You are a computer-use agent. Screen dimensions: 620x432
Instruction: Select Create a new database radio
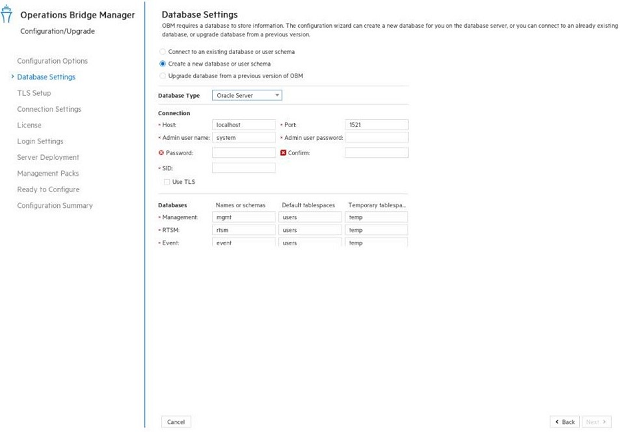(x=162, y=64)
